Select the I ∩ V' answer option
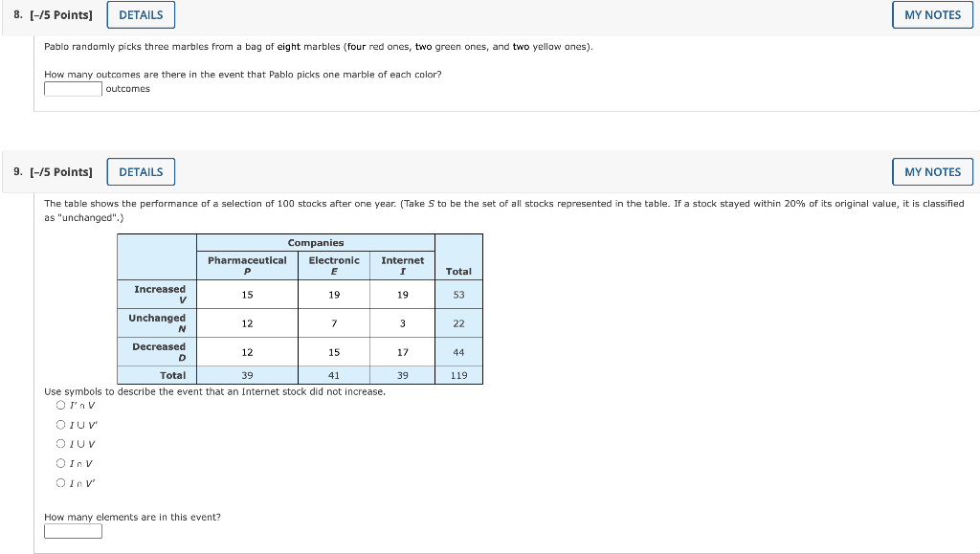980x554 pixels. tap(59, 482)
